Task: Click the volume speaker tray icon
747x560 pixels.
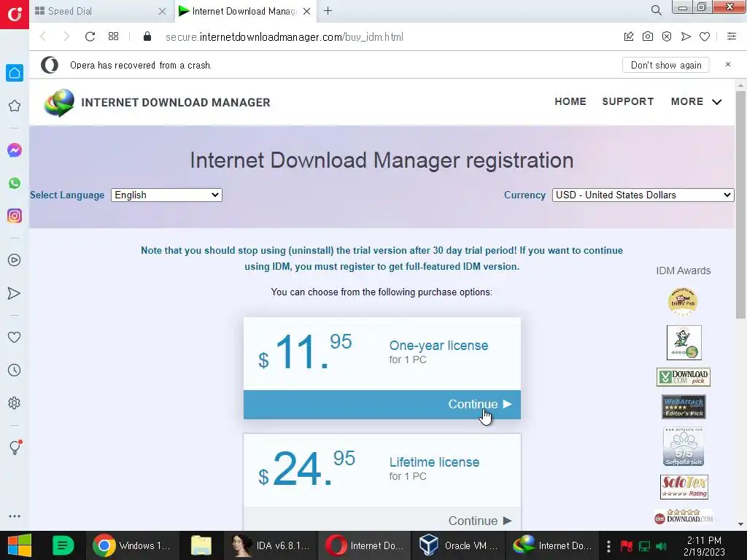Action: 661,546
